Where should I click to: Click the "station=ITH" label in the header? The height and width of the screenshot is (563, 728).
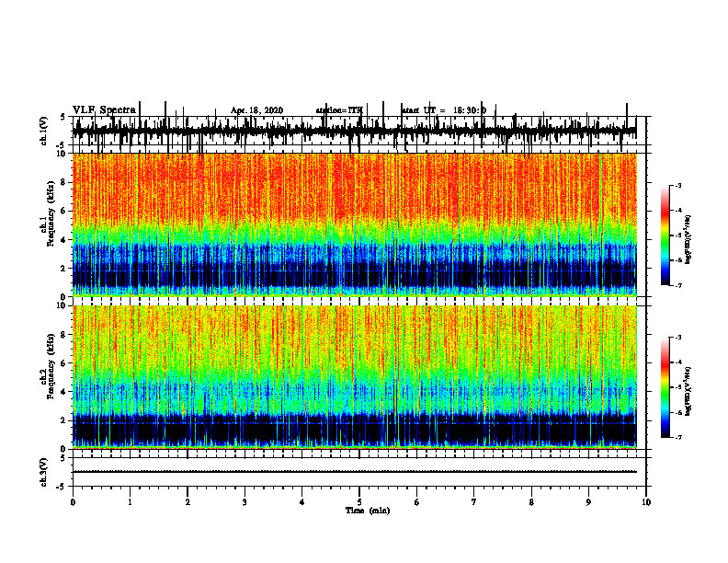pos(339,110)
